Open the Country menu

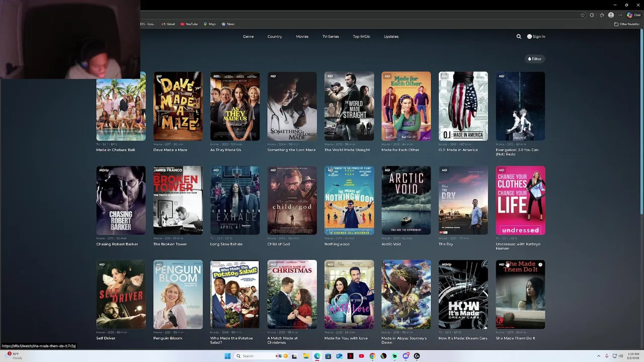pyautogui.click(x=275, y=37)
